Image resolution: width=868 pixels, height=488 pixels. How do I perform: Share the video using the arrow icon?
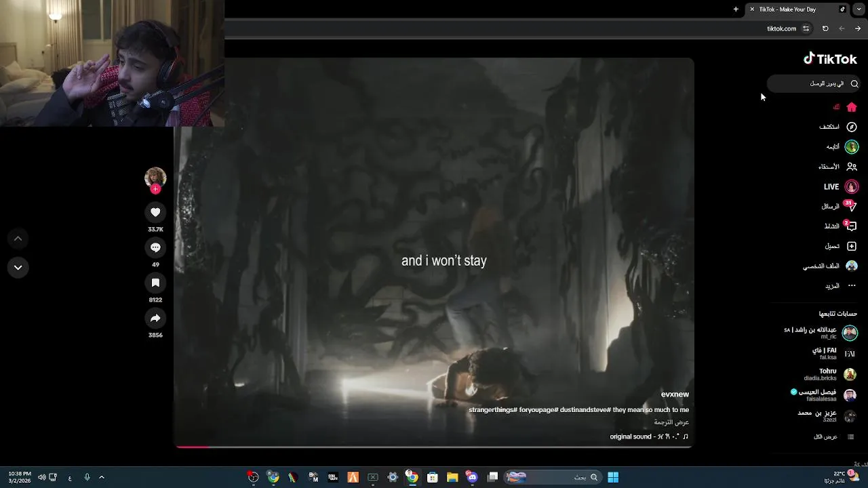click(x=155, y=318)
